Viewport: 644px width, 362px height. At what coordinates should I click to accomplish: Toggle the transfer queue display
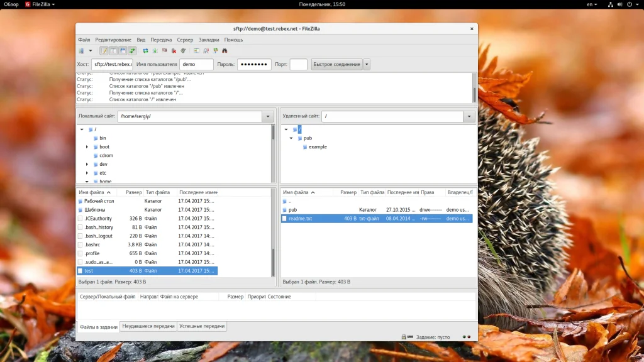[132, 50]
